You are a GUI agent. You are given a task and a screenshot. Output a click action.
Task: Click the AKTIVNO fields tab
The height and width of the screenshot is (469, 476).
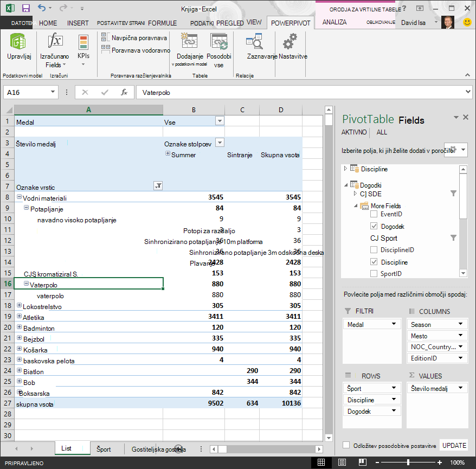[x=353, y=132]
